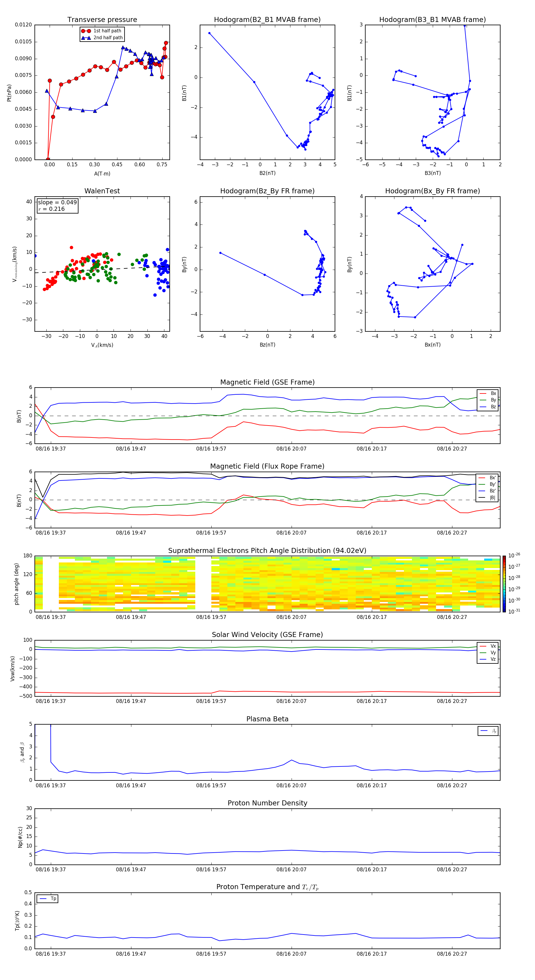This screenshot has height=980, width=535.
Task: Click the 'Solar Wind Velocity (GSE Frame)' title
Action: pyautogui.click(x=267, y=635)
